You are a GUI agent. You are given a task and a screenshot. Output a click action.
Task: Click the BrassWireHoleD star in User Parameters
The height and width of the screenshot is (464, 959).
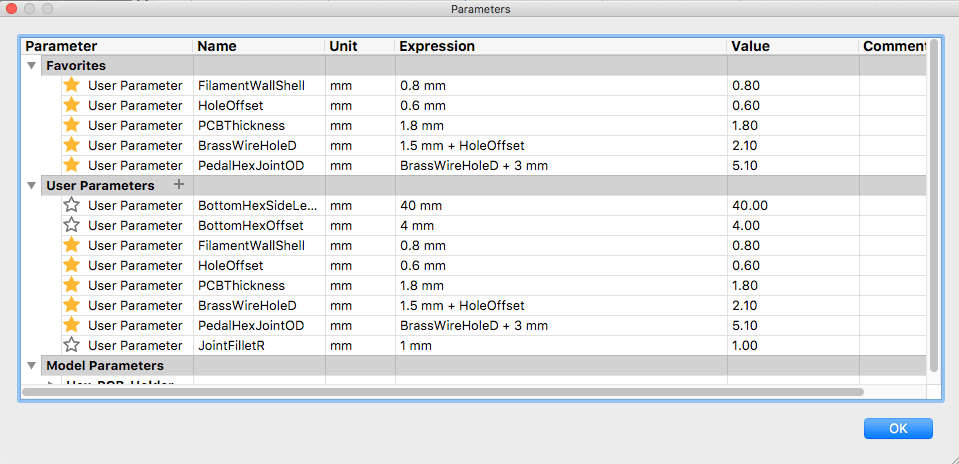tap(72, 305)
